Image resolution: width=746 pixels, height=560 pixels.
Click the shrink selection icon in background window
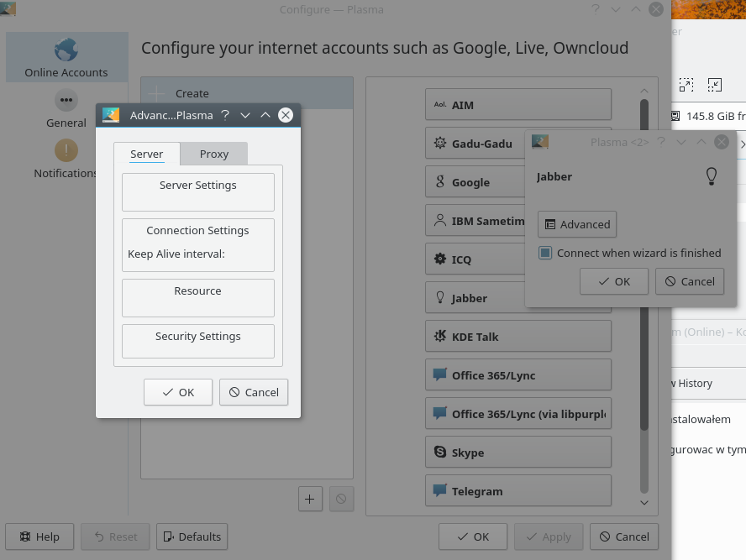click(715, 85)
